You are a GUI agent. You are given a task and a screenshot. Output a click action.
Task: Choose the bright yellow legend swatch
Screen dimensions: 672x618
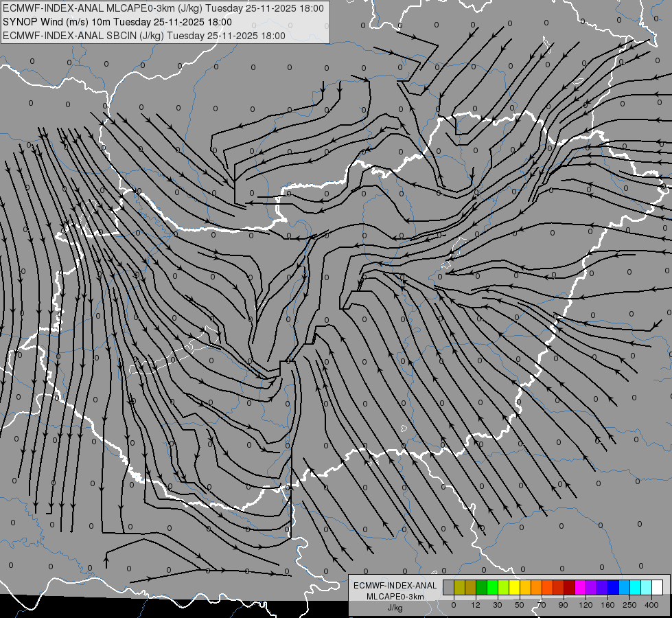(x=515, y=587)
